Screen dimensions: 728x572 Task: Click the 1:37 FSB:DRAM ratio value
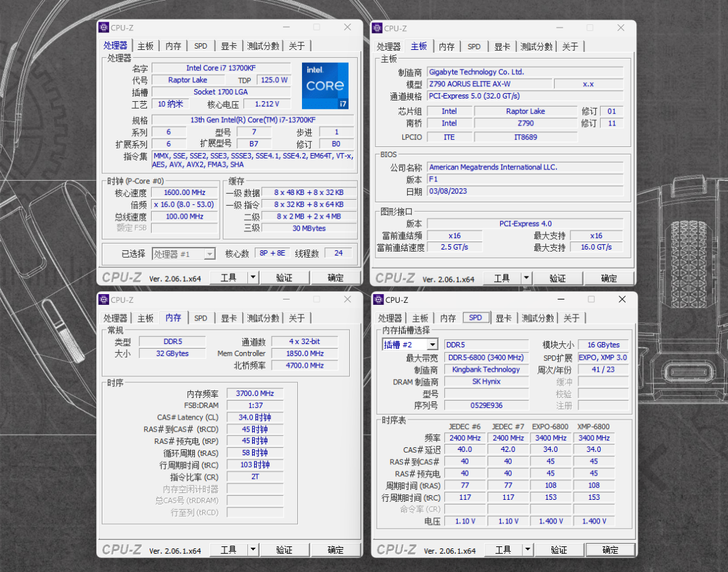tap(255, 405)
